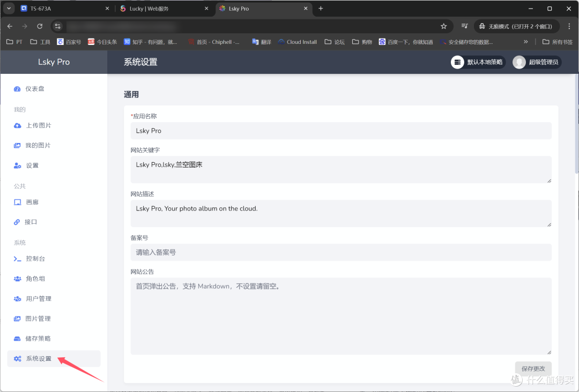Screen dimensions: 579x392
Task: Open the 知乎 bookmark
Action: [150, 42]
